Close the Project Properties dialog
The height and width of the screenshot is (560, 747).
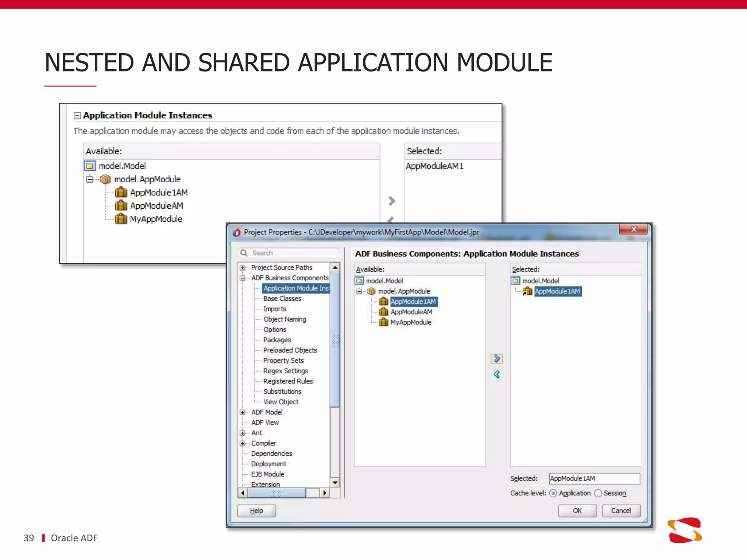[x=633, y=229]
